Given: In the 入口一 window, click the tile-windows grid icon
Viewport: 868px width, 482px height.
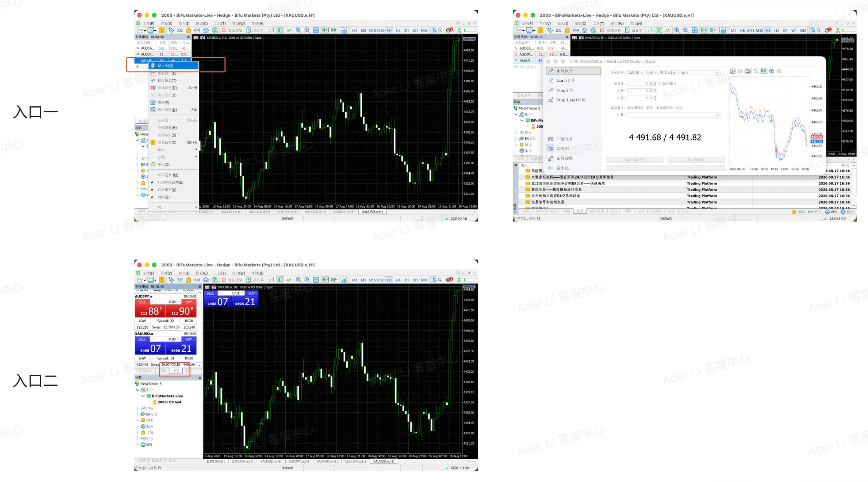Looking at the screenshot, I should pyautogui.click(x=316, y=30).
